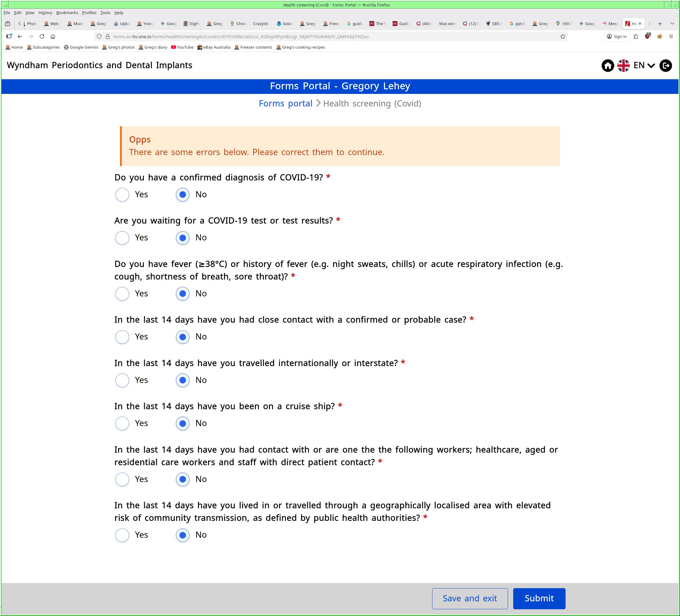680x616 pixels.
Task: Click the Firefox extensions puzzle icon
Action: 636,36
